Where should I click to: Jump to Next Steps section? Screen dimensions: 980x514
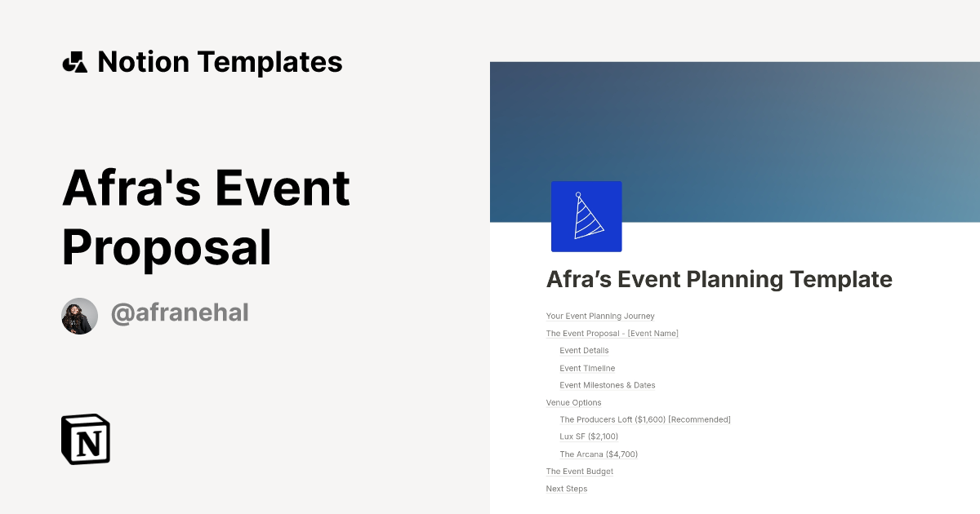tap(566, 490)
